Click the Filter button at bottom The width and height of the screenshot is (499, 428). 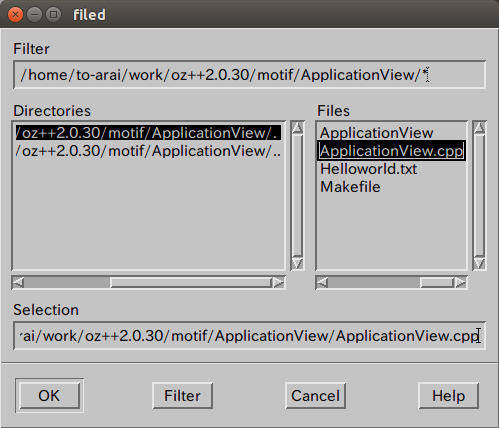tap(182, 395)
